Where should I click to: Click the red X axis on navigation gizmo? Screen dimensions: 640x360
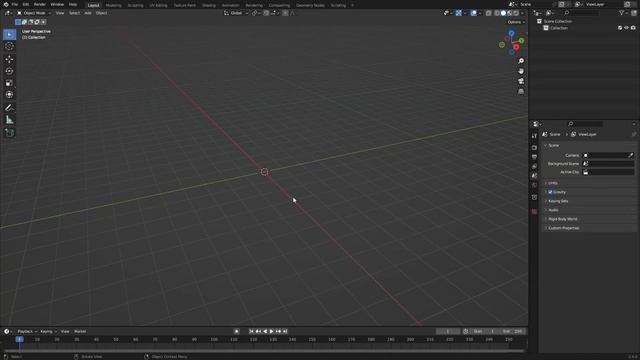[x=516, y=47]
